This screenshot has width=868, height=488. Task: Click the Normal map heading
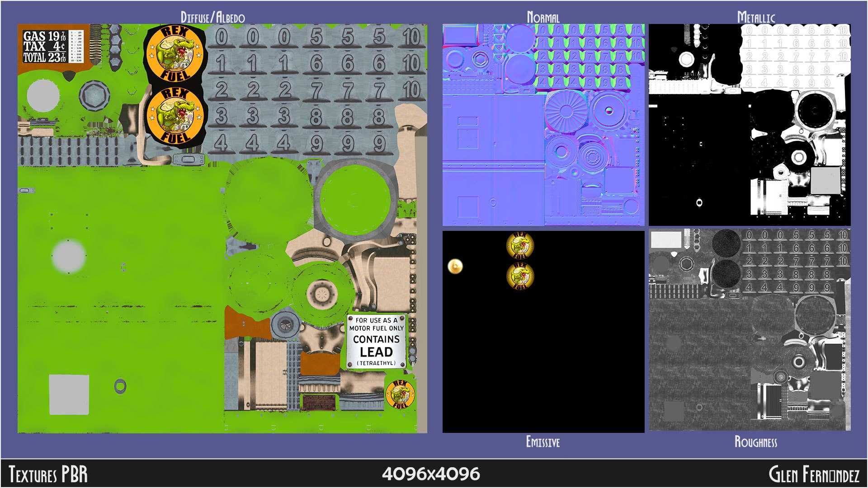(x=543, y=18)
